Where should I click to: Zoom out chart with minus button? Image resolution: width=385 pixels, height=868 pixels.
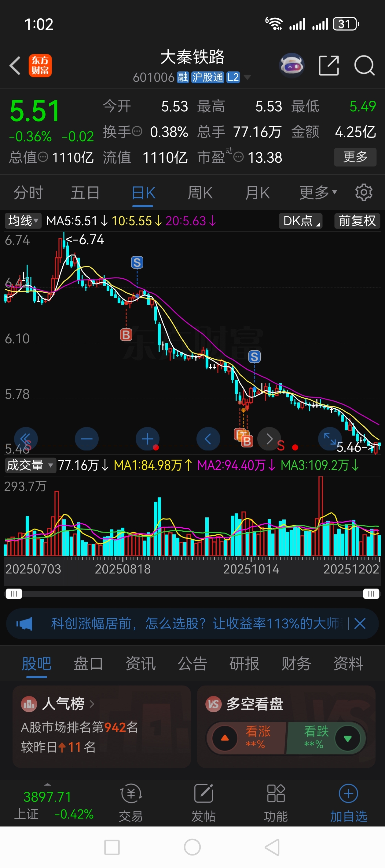[x=87, y=439]
